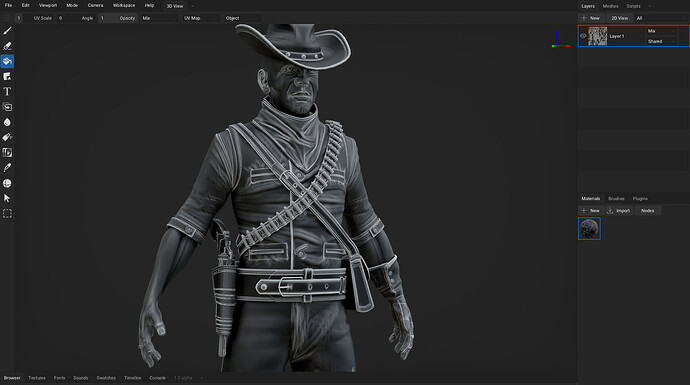This screenshot has height=385, width=690.
Task: Select the ColorID tool
Action: tap(7, 153)
